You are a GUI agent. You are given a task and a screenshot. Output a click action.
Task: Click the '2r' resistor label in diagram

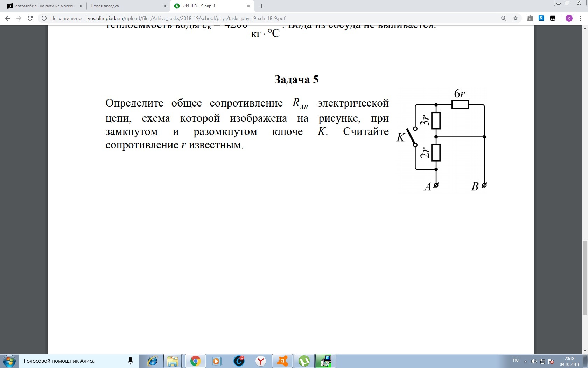424,152
